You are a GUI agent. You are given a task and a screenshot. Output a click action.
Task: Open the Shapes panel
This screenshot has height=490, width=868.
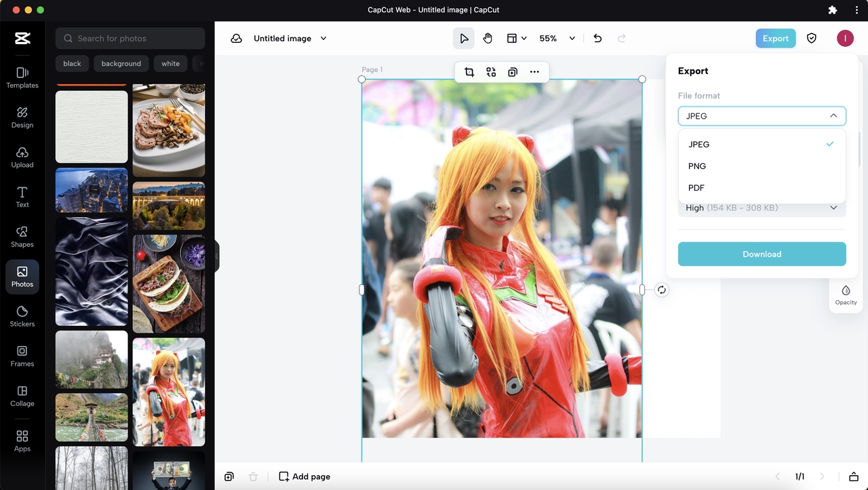coord(22,237)
